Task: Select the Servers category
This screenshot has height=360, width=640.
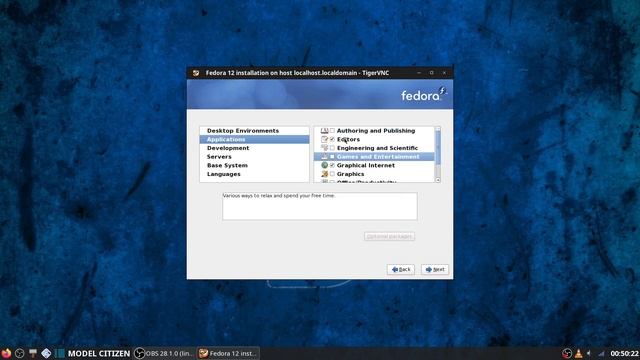Action: pos(254,157)
